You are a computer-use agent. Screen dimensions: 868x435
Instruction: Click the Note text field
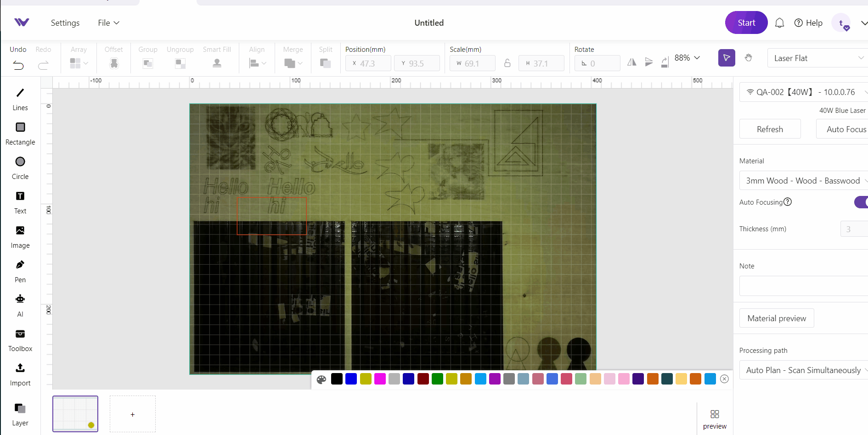point(804,286)
